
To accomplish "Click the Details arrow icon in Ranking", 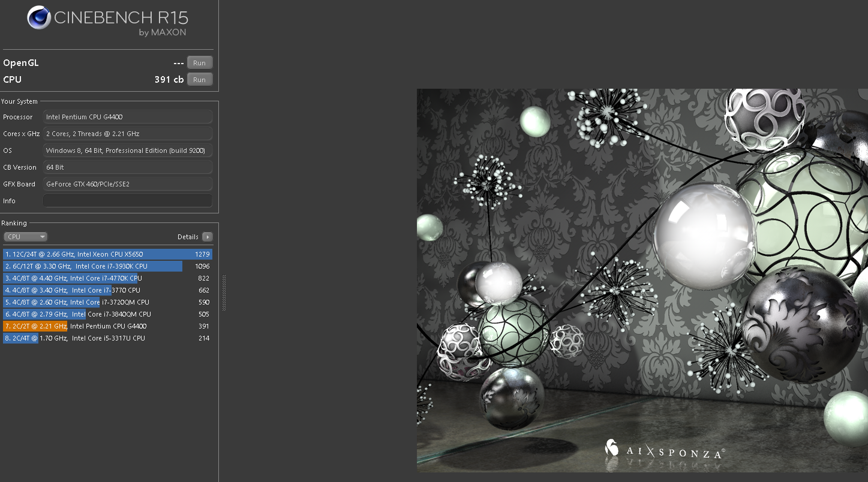I will tap(207, 237).
